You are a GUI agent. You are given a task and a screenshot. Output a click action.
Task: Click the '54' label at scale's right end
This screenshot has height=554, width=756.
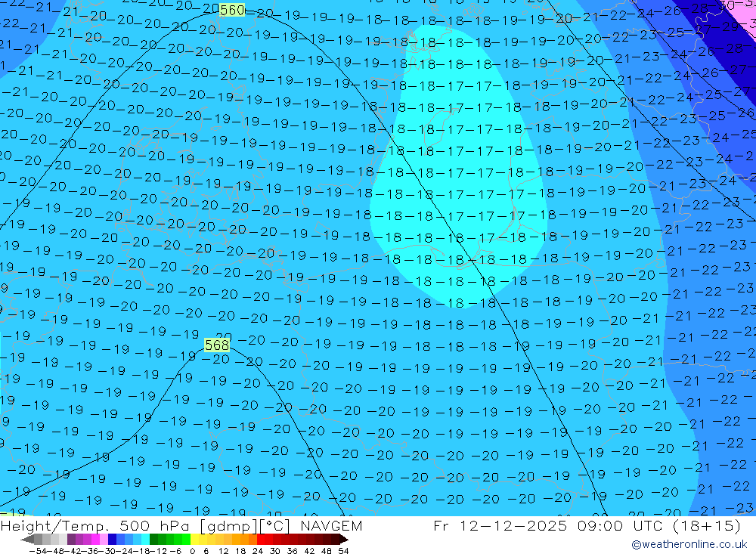tap(343, 551)
